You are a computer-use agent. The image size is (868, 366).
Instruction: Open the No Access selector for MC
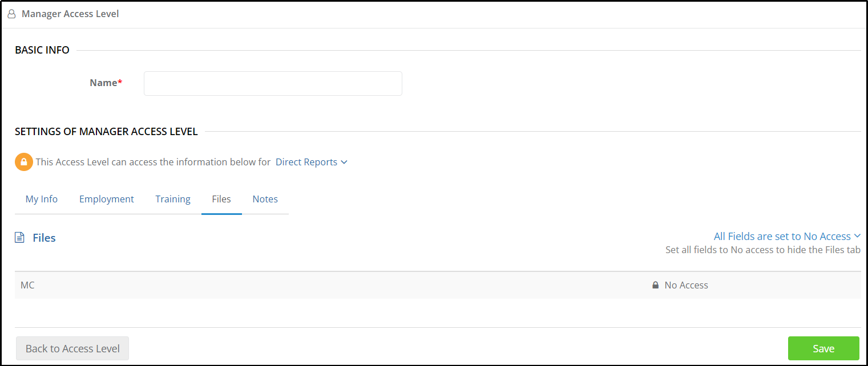[680, 285]
